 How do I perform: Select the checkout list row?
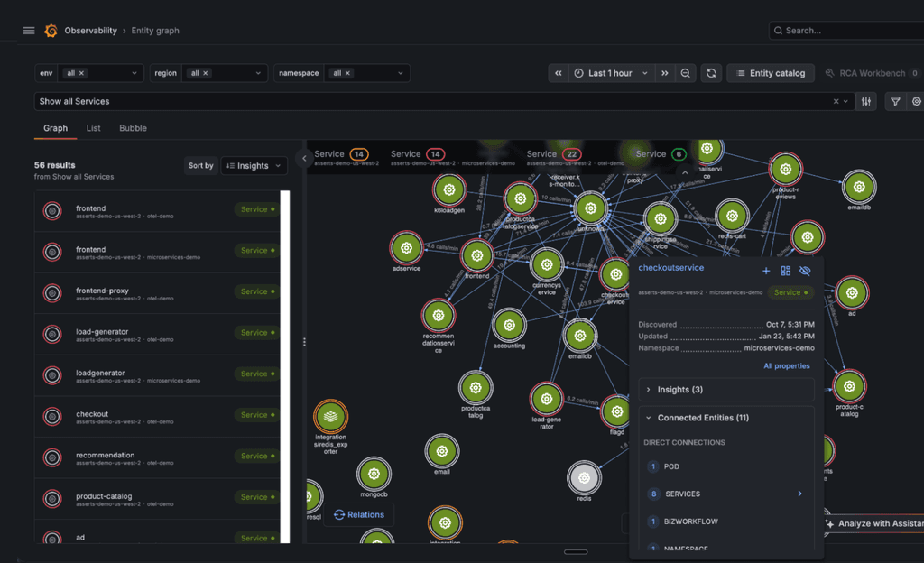click(157, 416)
